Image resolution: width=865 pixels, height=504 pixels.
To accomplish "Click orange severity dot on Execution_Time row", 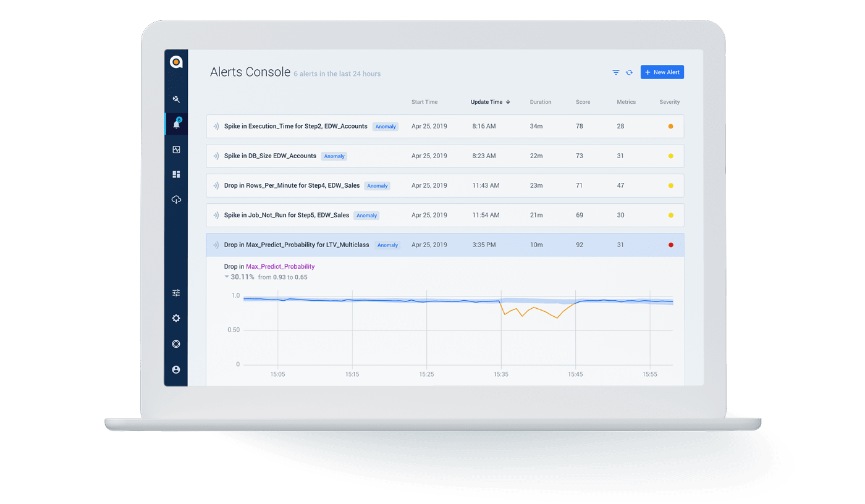I will coord(671,126).
